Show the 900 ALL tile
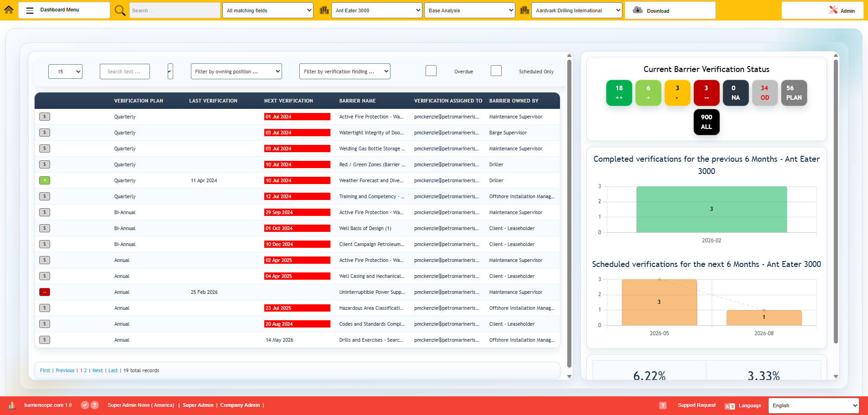 click(x=707, y=122)
